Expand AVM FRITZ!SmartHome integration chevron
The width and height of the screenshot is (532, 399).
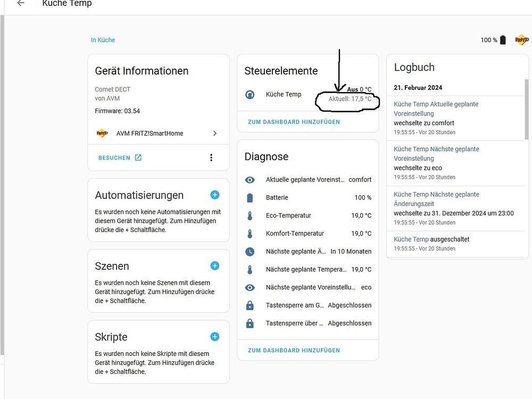[215, 134]
